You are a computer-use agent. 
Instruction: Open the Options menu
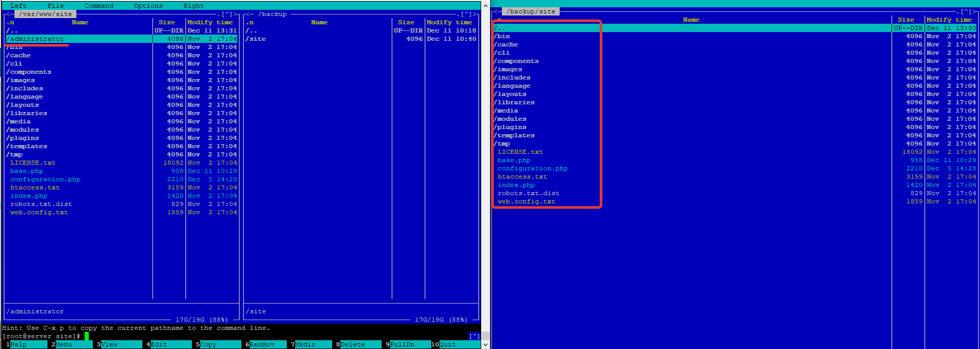coord(148,6)
